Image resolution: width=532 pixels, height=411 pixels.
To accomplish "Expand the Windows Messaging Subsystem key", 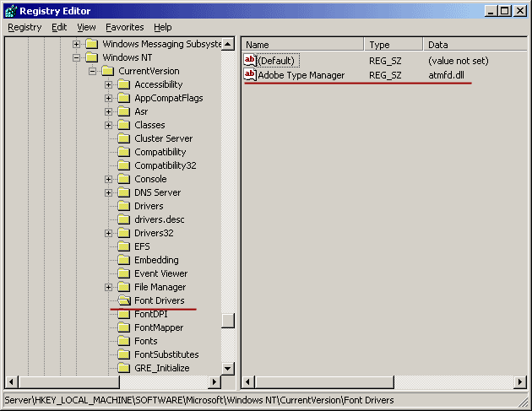I will [76, 44].
